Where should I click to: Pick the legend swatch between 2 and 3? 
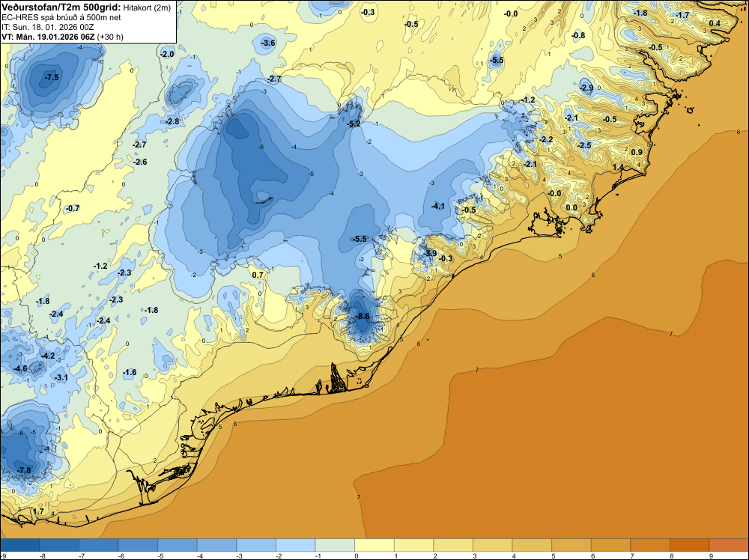click(x=453, y=545)
